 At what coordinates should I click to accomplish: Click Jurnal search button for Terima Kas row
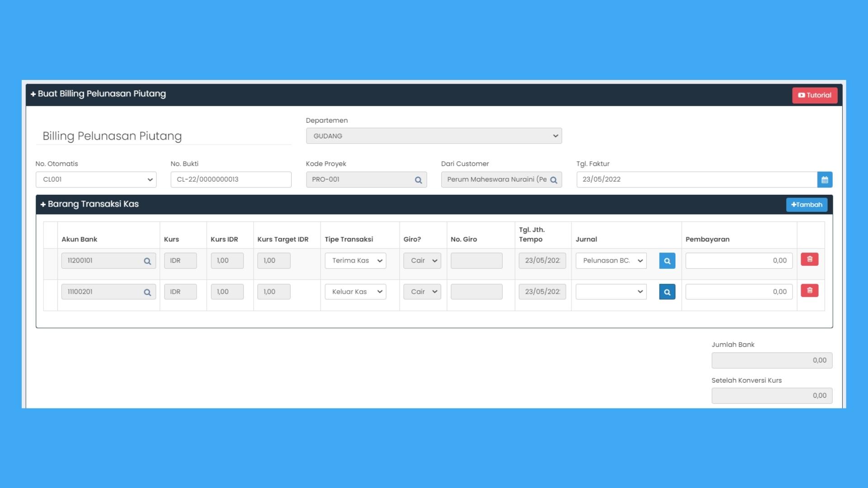click(667, 261)
